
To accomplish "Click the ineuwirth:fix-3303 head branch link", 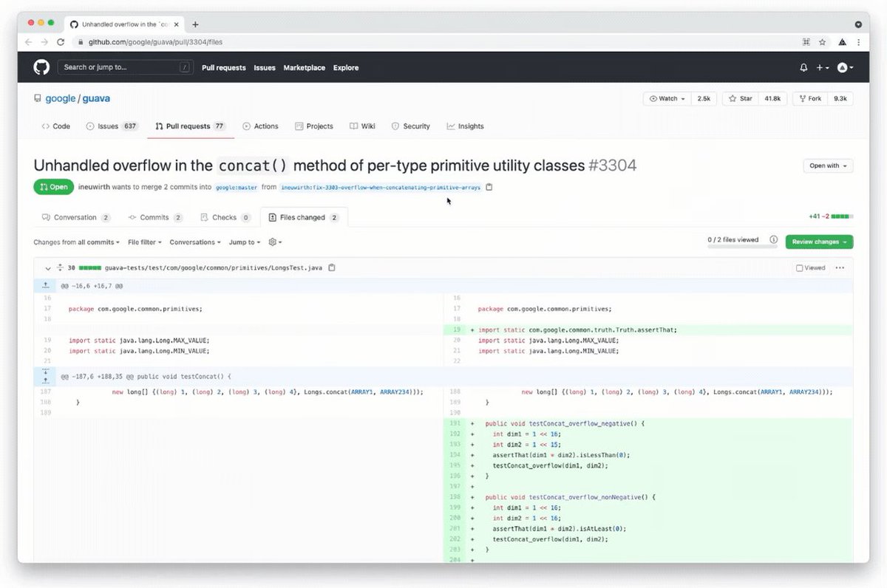I will 381,188.
